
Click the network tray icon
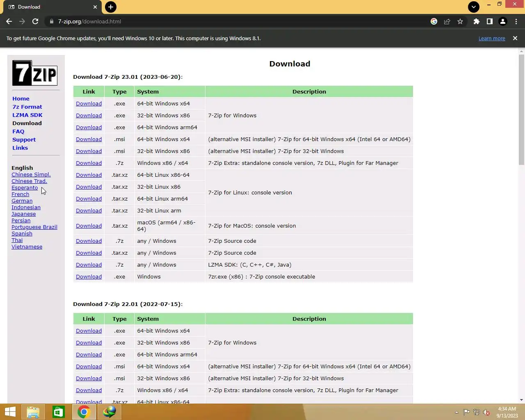tap(476, 412)
